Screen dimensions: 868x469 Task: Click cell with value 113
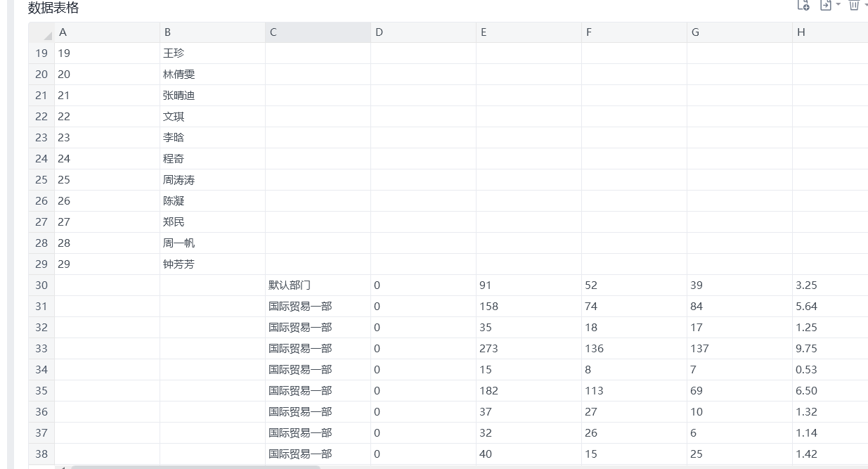coord(635,391)
